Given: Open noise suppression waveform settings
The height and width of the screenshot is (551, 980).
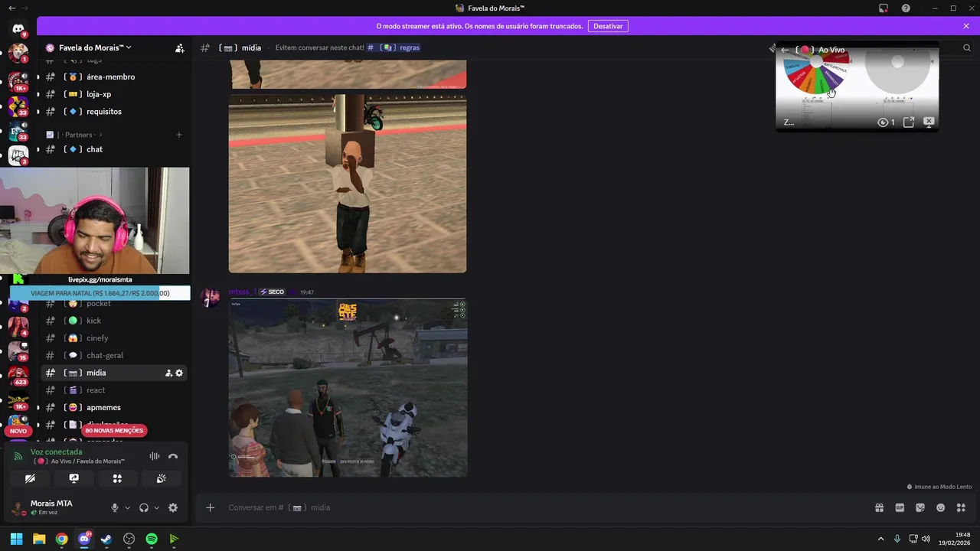Looking at the screenshot, I should [x=155, y=456].
